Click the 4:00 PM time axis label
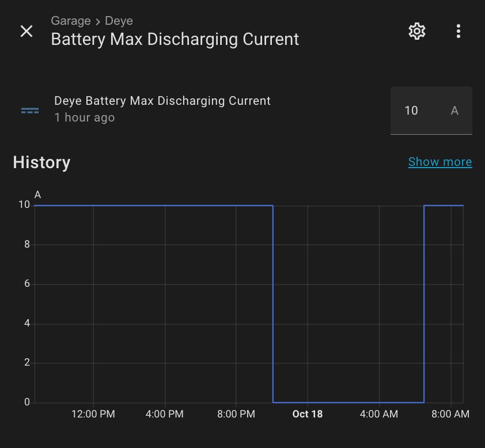 click(164, 414)
